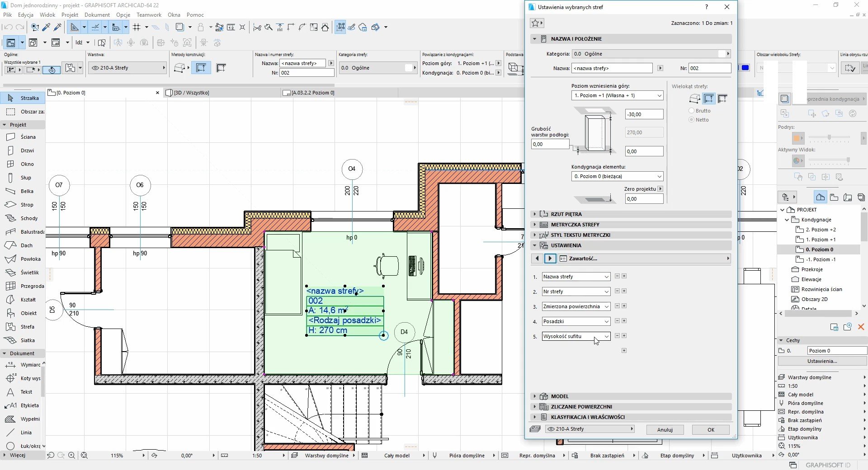Screen dimensions: 868x470
Task: Toggle previous content arrow in Ustawienia panel
Action: point(537,258)
